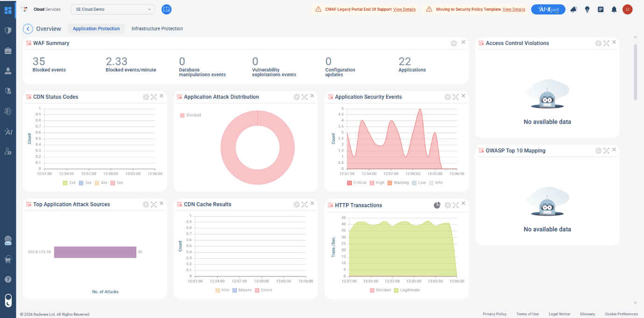Open the dashboard grid icon in sidebar

[x=8, y=9]
